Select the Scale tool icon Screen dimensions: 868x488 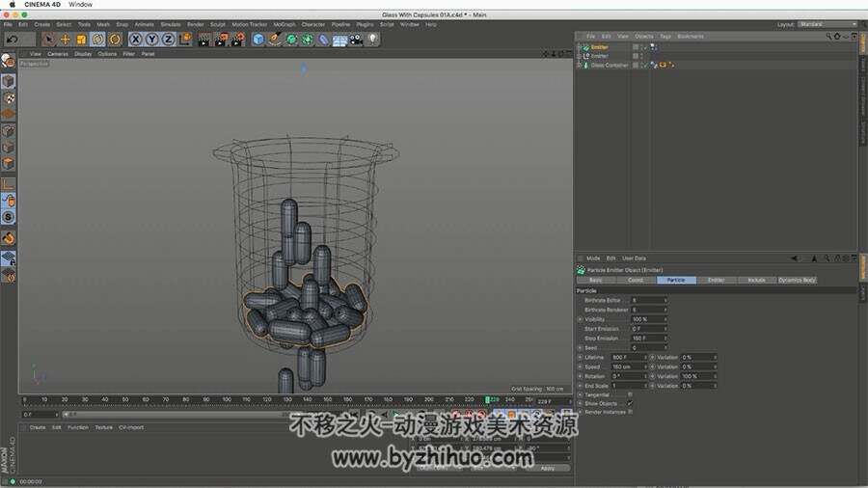81,40
